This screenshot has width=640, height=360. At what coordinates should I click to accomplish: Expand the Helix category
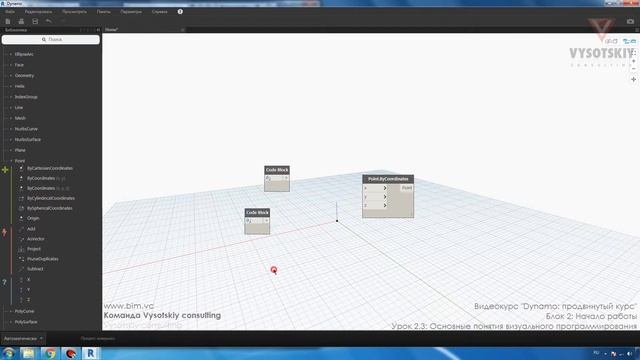tap(19, 86)
